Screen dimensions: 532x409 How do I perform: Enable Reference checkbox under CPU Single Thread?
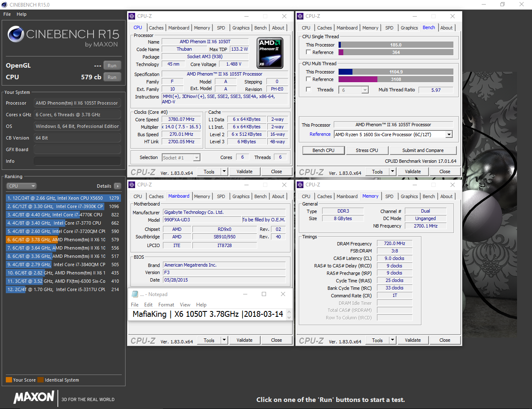pos(308,52)
